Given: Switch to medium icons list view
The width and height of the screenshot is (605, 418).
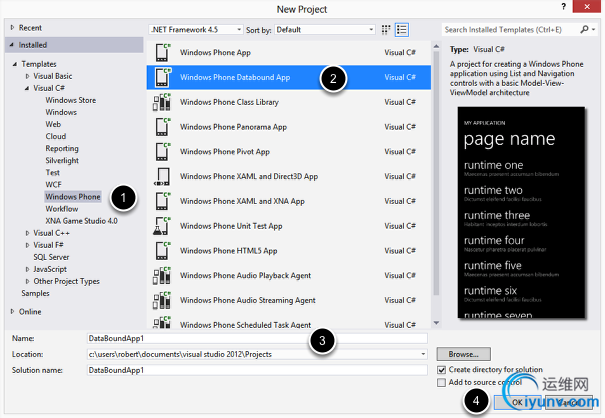Looking at the screenshot, I should 402,30.
